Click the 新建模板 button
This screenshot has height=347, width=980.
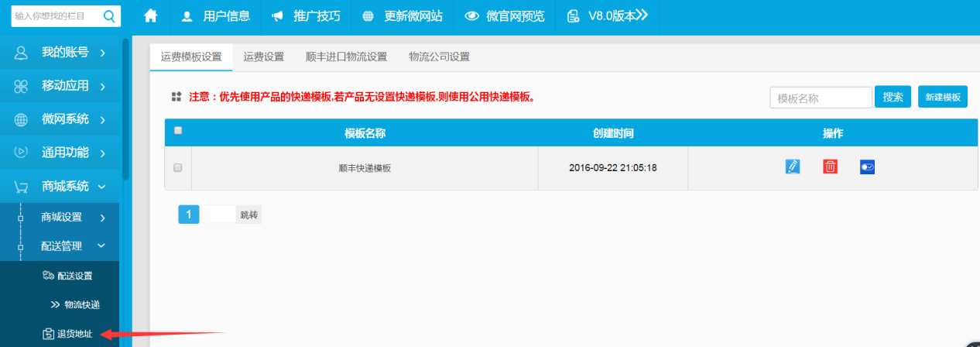943,97
